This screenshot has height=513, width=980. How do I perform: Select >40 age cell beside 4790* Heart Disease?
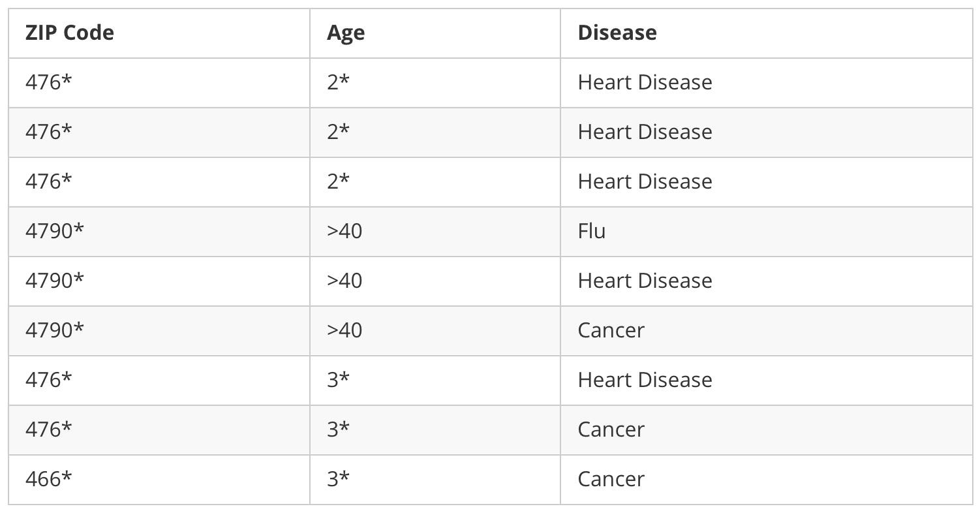tap(345, 281)
